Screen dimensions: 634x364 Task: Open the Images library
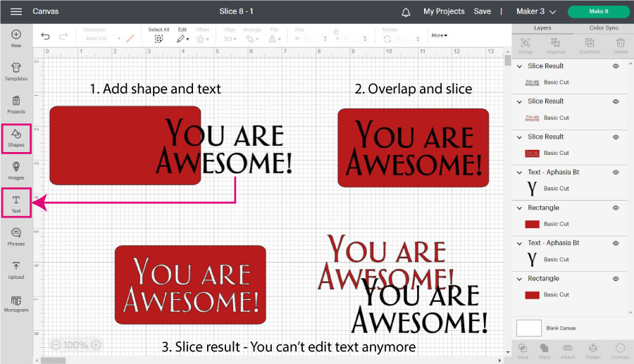tap(16, 170)
